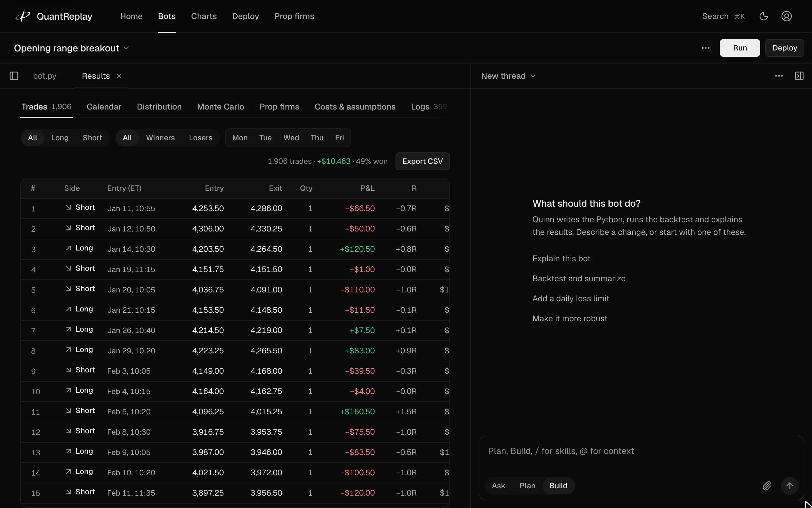Filter trades by Long side
This screenshot has height=508, width=812.
coord(60,138)
